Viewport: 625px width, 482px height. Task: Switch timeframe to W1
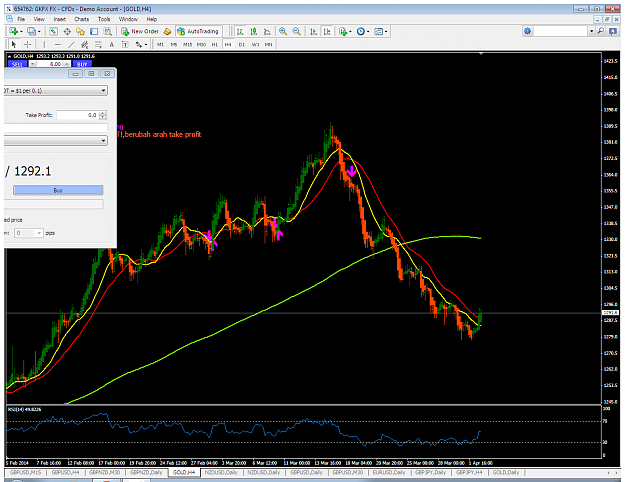point(256,45)
